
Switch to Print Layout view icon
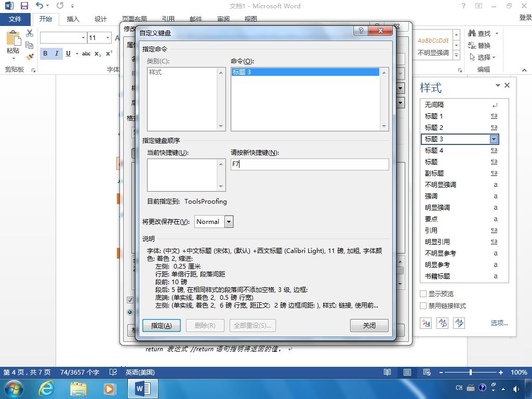tap(407, 372)
